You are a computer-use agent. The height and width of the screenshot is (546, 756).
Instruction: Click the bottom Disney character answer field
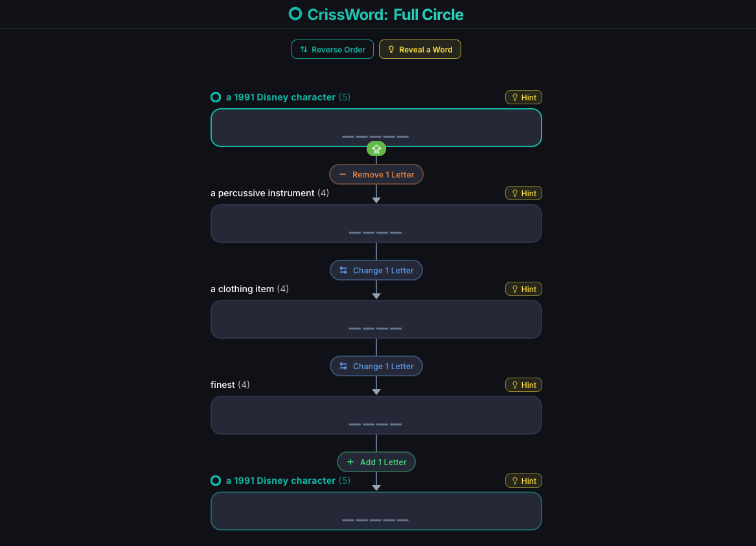pos(376,511)
